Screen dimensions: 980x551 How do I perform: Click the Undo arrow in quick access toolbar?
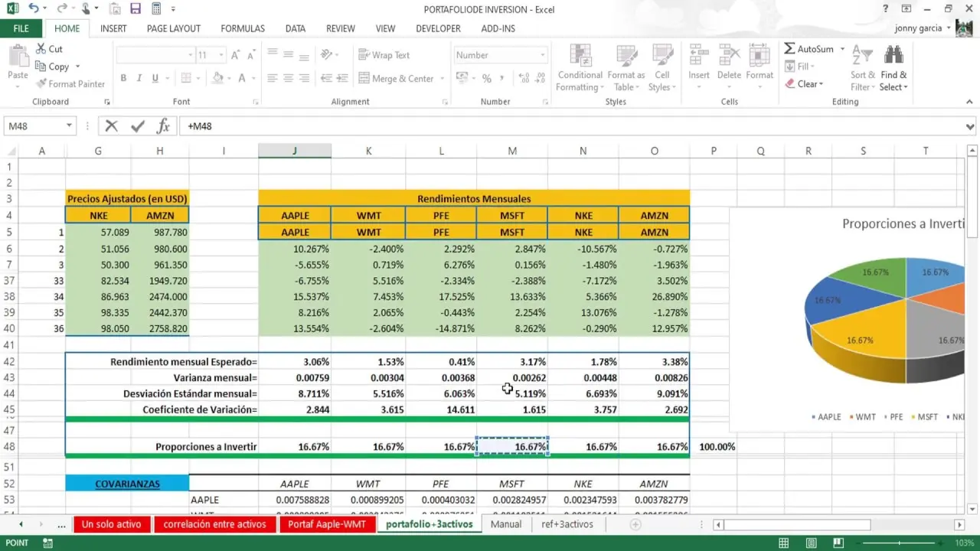point(34,8)
